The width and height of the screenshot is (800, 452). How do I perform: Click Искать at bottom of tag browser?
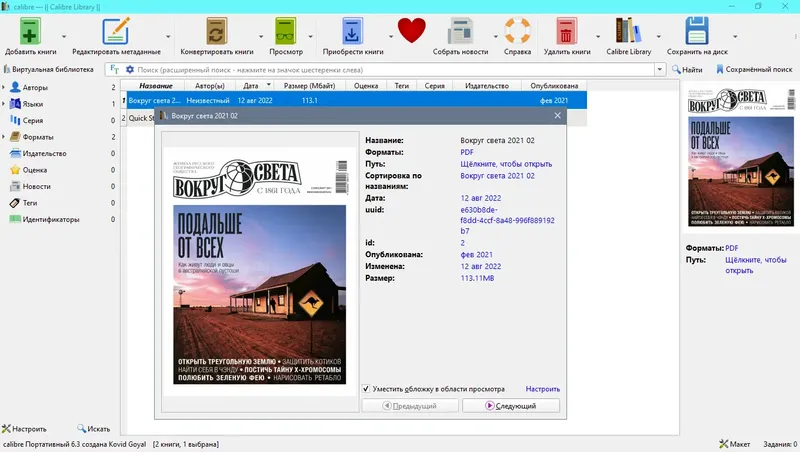point(93,429)
